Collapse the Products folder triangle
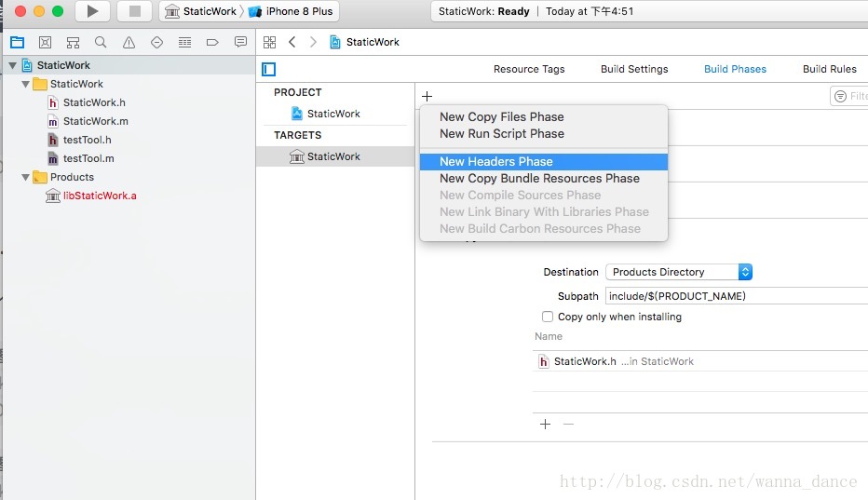Screen dimensions: 868x500 click(x=25, y=177)
